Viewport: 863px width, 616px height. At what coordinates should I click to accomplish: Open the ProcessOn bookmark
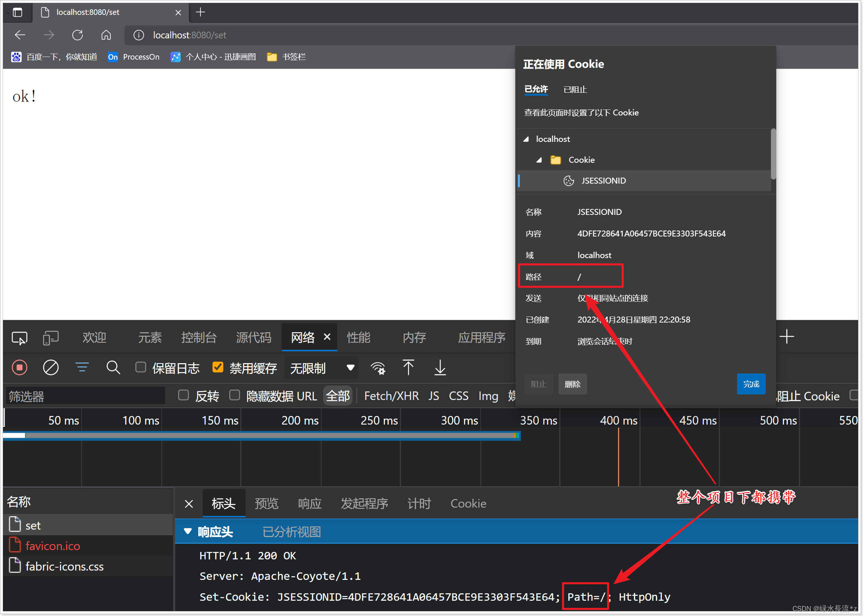pyautogui.click(x=134, y=57)
